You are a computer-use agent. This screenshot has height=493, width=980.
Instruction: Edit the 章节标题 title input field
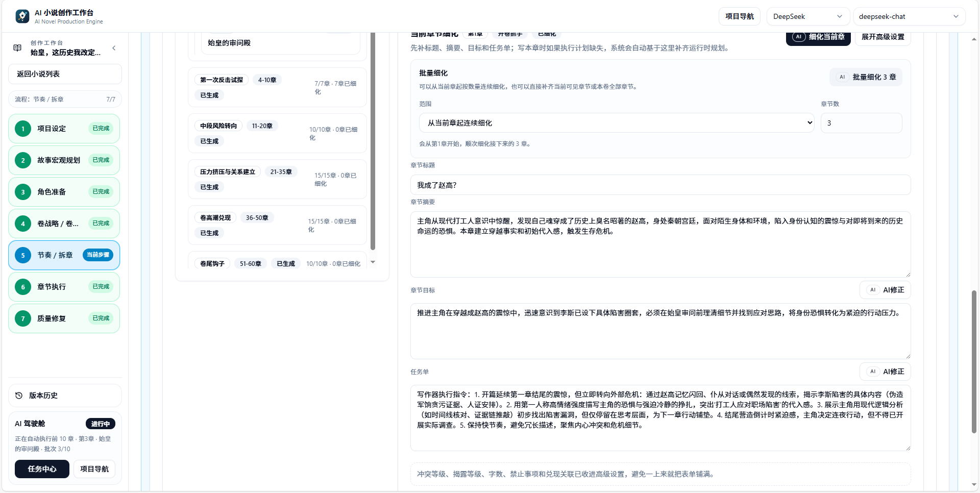click(659, 185)
